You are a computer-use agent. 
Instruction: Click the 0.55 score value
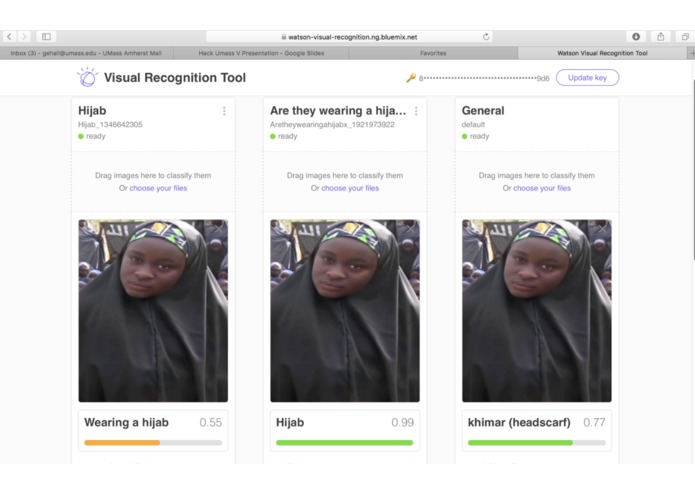tap(211, 423)
